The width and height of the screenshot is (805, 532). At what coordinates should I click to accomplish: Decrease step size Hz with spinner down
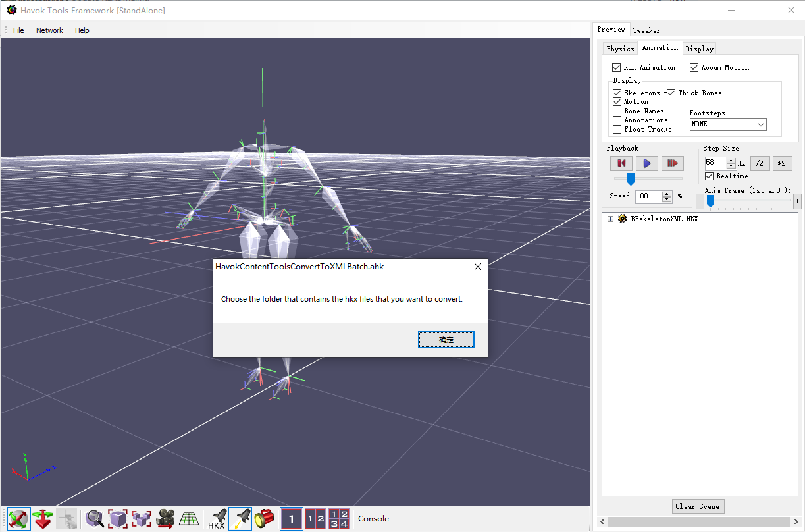(731, 166)
